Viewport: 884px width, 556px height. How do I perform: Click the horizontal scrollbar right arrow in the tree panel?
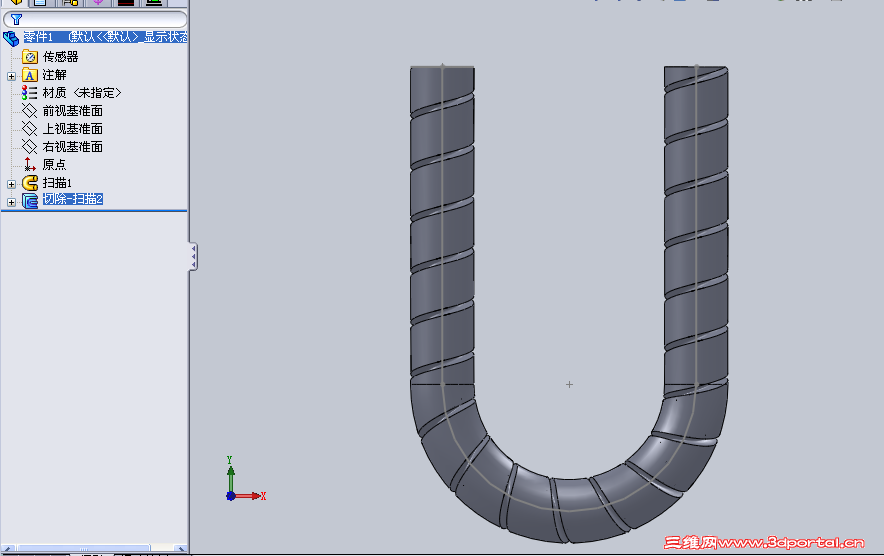pos(180,549)
